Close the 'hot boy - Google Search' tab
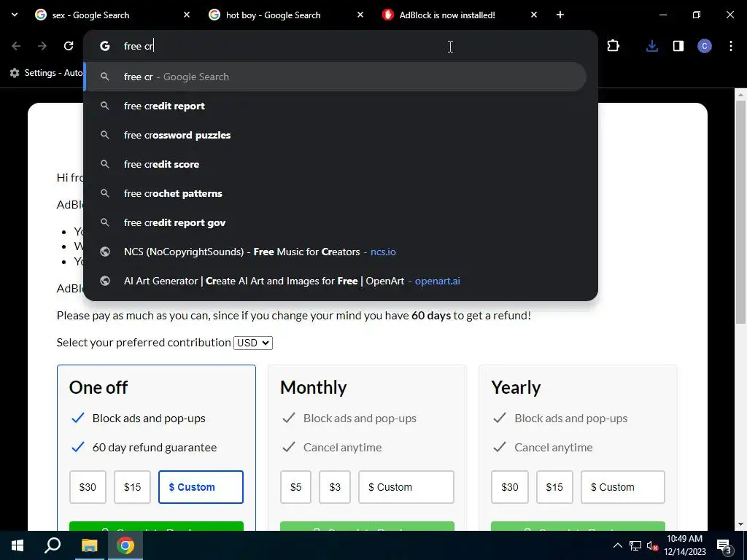Image resolution: width=747 pixels, height=560 pixels. [x=360, y=15]
